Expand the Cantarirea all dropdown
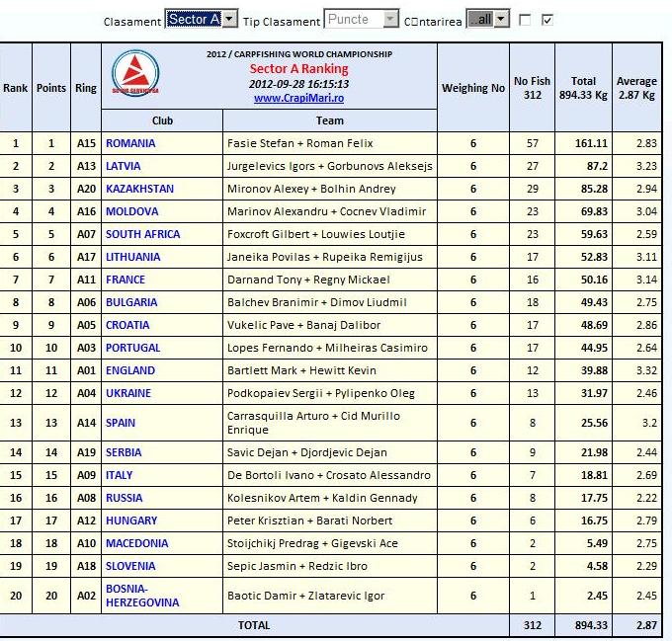The width and height of the screenshot is (672, 641). [488, 20]
